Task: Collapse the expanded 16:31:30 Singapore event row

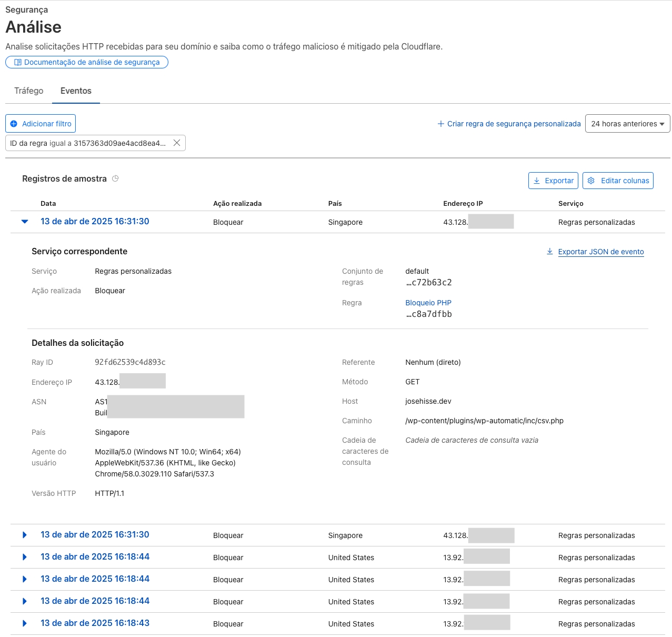Action: coord(25,222)
